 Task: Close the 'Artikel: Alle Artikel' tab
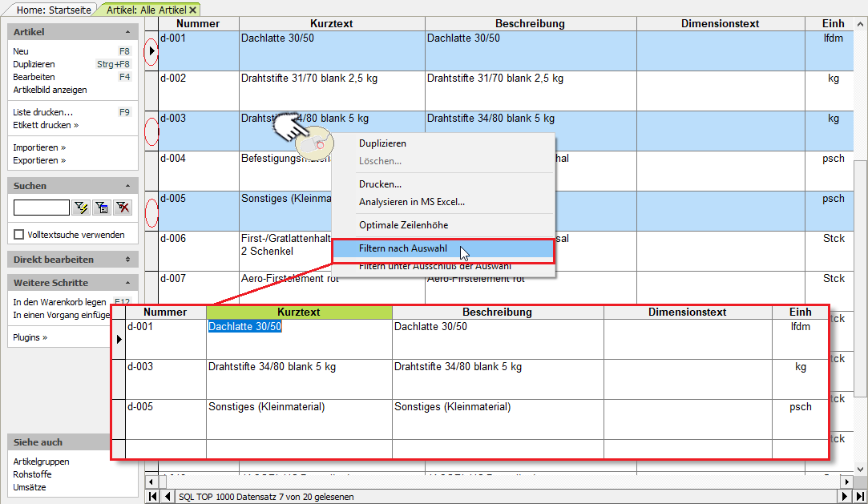click(193, 10)
